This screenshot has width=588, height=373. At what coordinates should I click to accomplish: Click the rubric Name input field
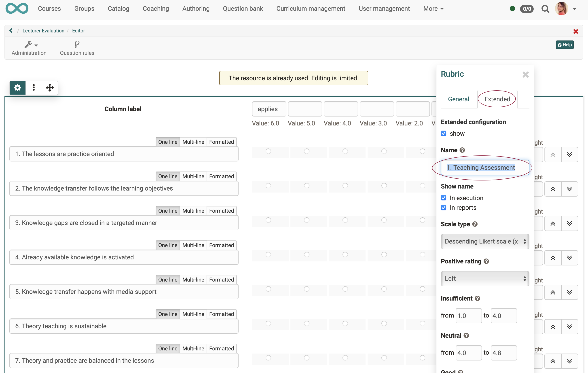point(485,167)
